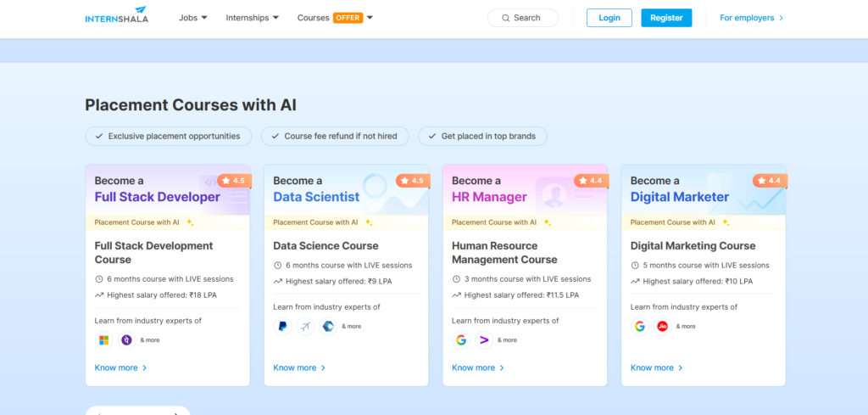Click the clock icon beside 5 months course
868x415 pixels.
point(635,266)
